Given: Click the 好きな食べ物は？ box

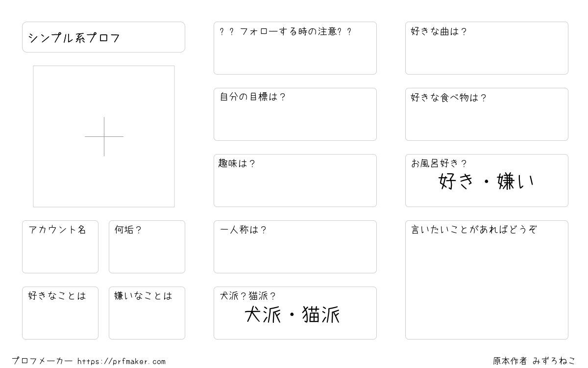Looking at the screenshot, I should [x=487, y=114].
